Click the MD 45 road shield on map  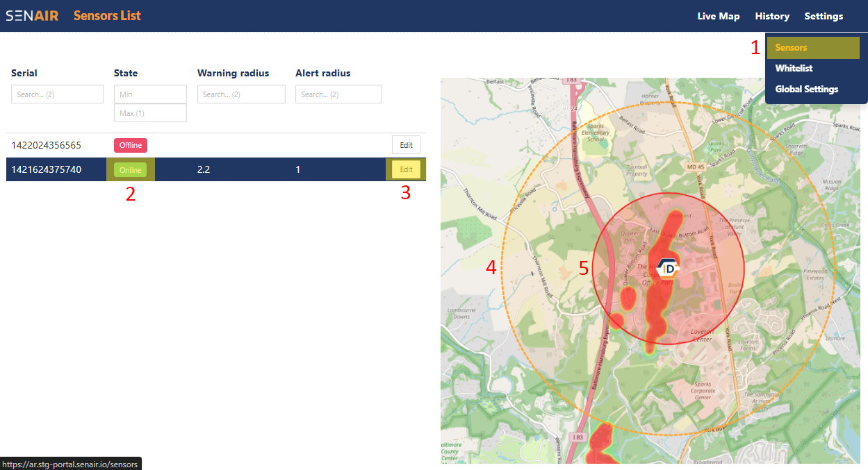(x=697, y=166)
